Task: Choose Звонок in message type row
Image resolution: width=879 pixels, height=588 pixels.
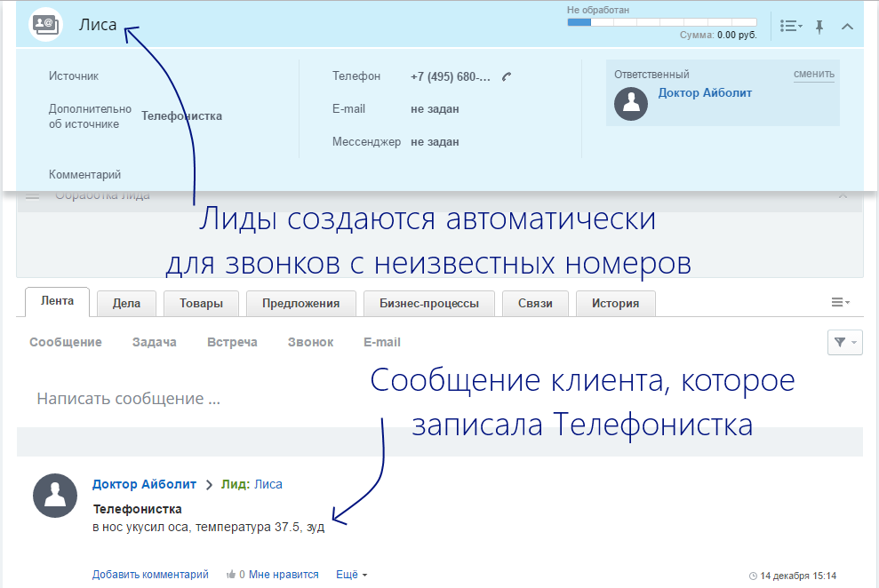Action: [310, 342]
